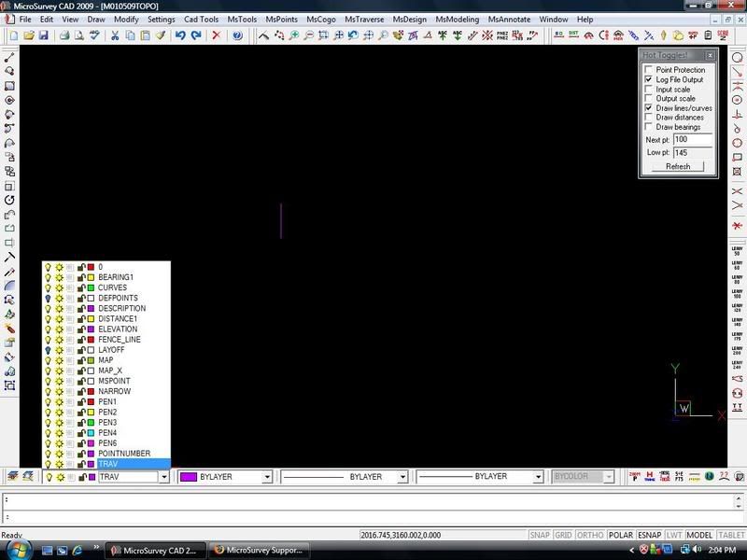The height and width of the screenshot is (560, 747).
Task: Click the BD bearing-distance toolbar icon
Action: (558, 35)
